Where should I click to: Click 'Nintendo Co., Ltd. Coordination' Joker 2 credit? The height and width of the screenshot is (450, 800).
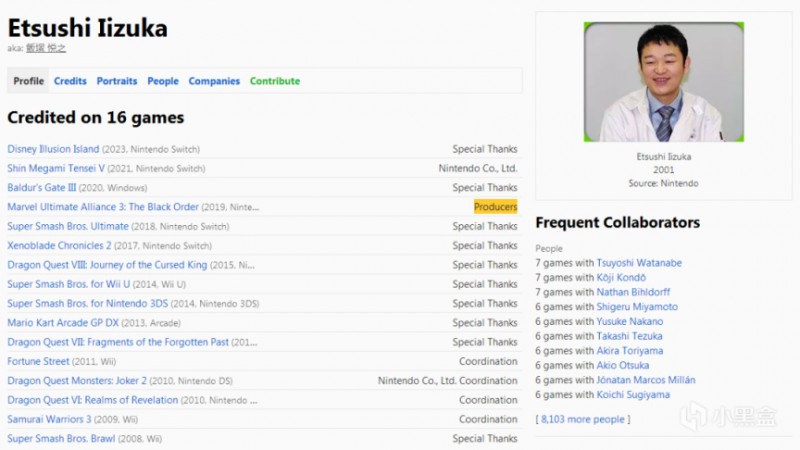[x=447, y=381]
